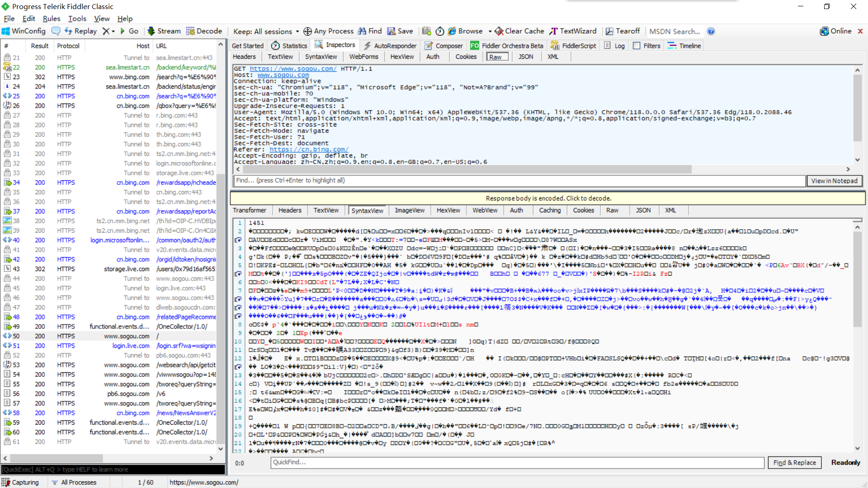Select the response Caching tab

pos(550,210)
